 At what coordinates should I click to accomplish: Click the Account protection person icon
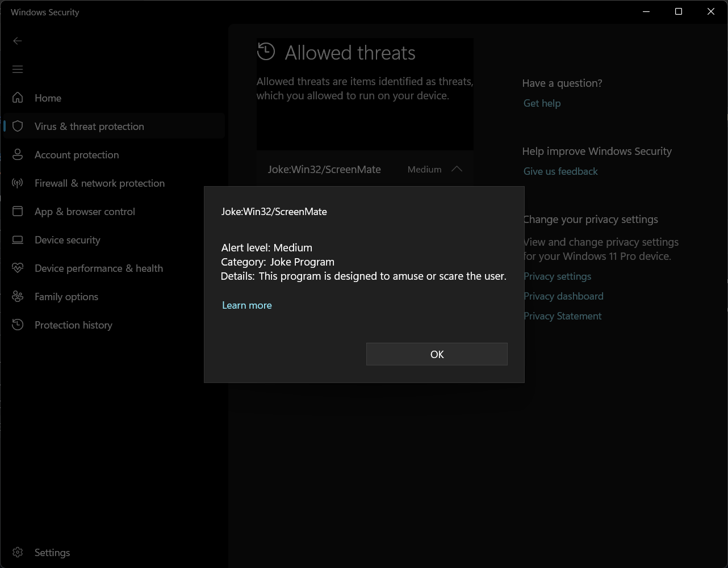click(x=18, y=154)
